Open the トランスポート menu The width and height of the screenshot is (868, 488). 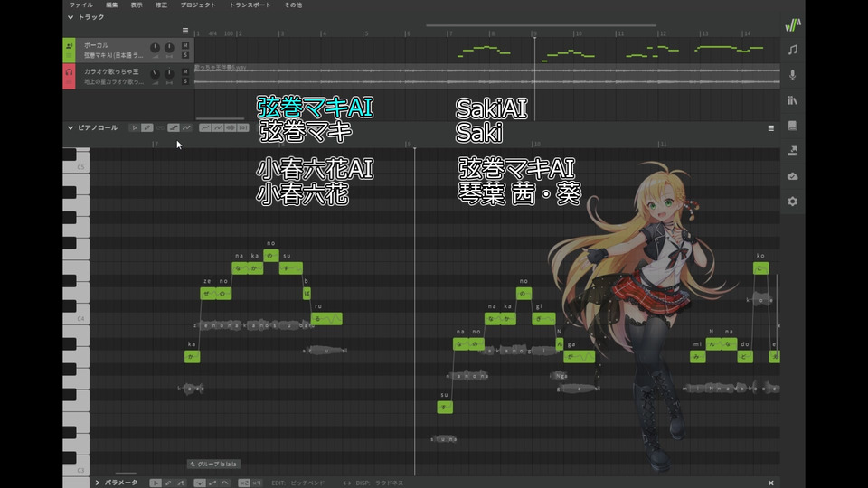[250, 5]
